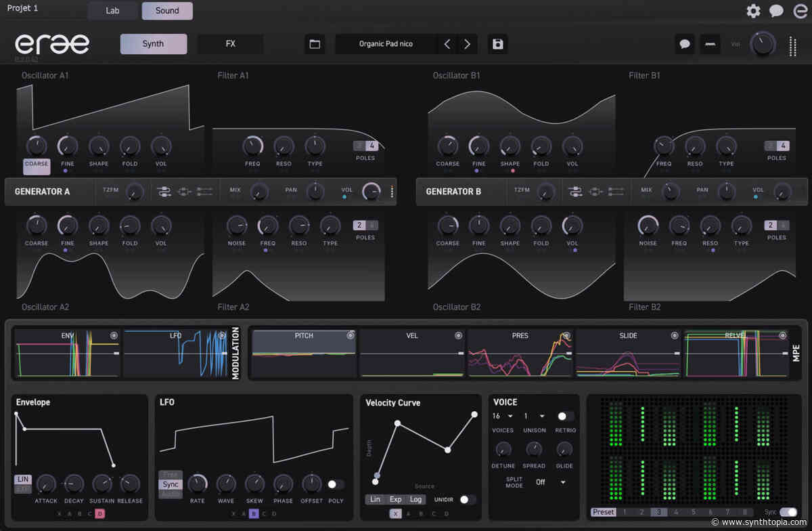Toggle the LFO POLY switch
The image size is (812, 531).
pyautogui.click(x=336, y=484)
